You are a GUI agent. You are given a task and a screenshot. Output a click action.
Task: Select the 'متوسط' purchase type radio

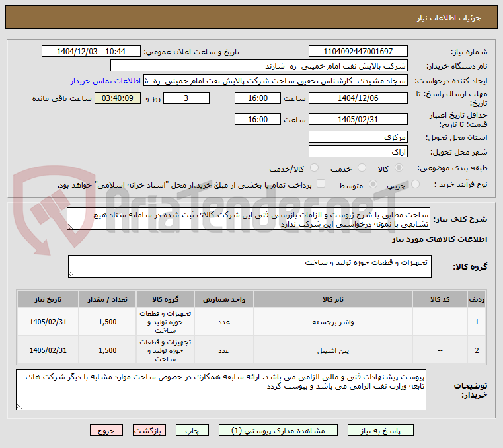[373, 184]
